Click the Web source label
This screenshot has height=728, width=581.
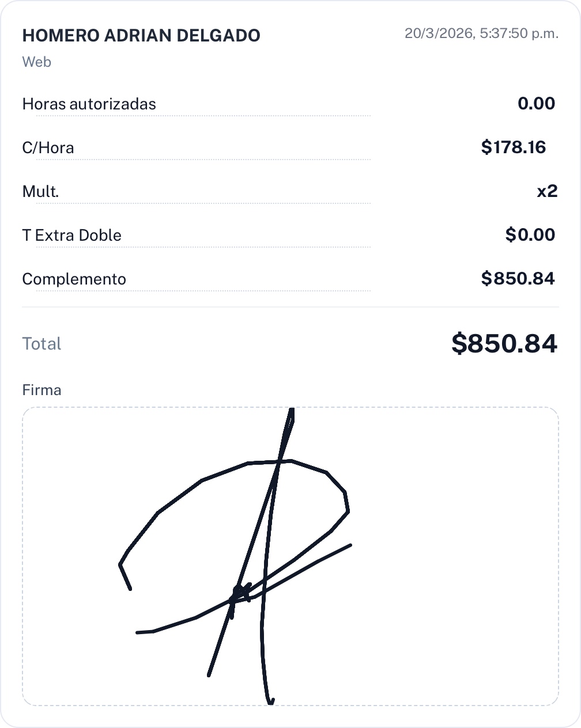tap(37, 62)
